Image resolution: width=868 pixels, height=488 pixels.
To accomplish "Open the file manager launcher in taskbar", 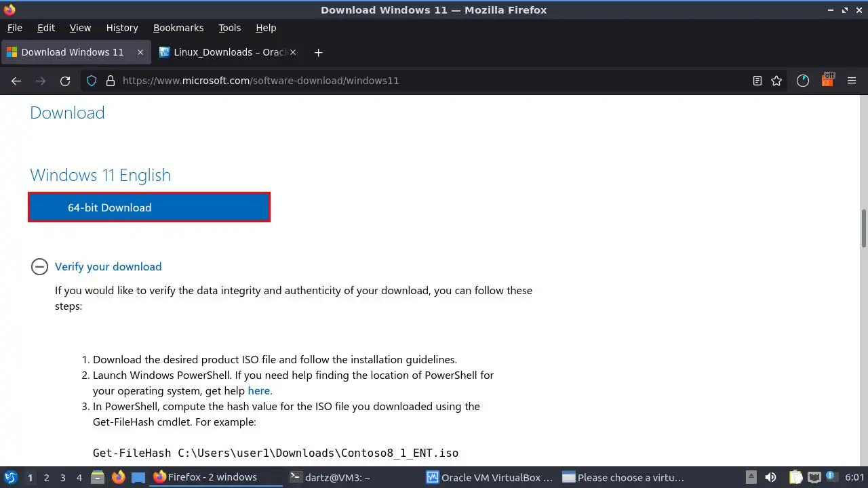I will pyautogui.click(x=98, y=477).
